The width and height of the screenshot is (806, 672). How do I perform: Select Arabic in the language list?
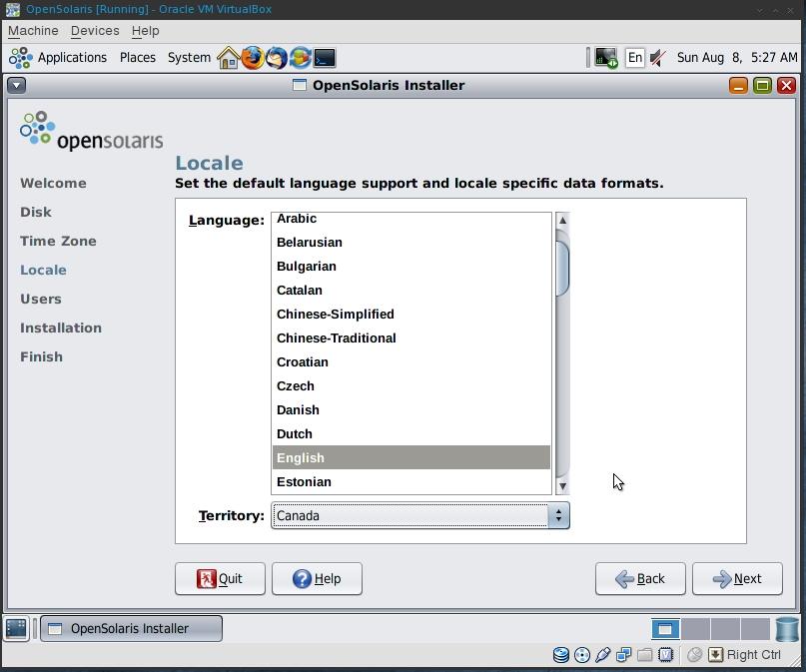coord(411,220)
